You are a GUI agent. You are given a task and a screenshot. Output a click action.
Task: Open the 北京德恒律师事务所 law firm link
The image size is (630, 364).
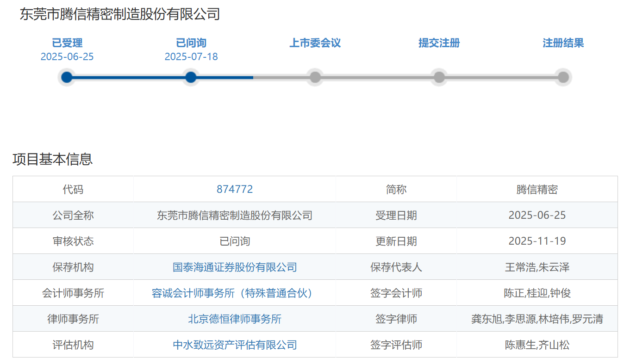point(235,319)
